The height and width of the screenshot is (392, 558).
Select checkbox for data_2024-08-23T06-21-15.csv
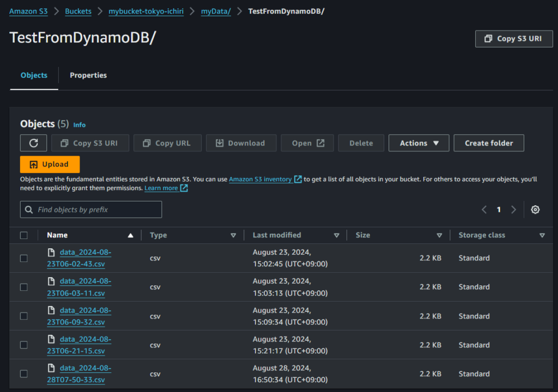pos(24,345)
